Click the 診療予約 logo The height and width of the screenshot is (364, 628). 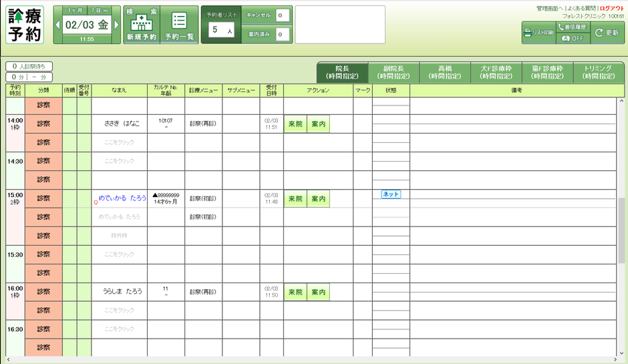(25, 25)
